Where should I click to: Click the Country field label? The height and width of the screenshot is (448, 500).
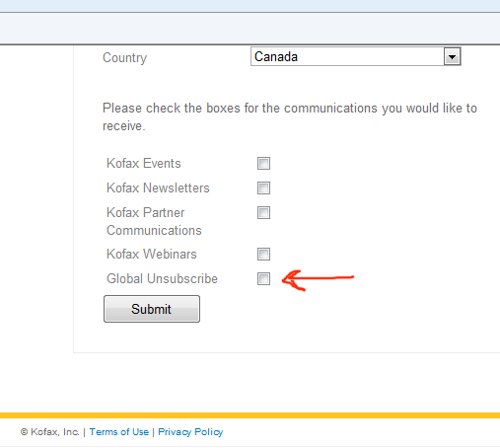pos(124,58)
